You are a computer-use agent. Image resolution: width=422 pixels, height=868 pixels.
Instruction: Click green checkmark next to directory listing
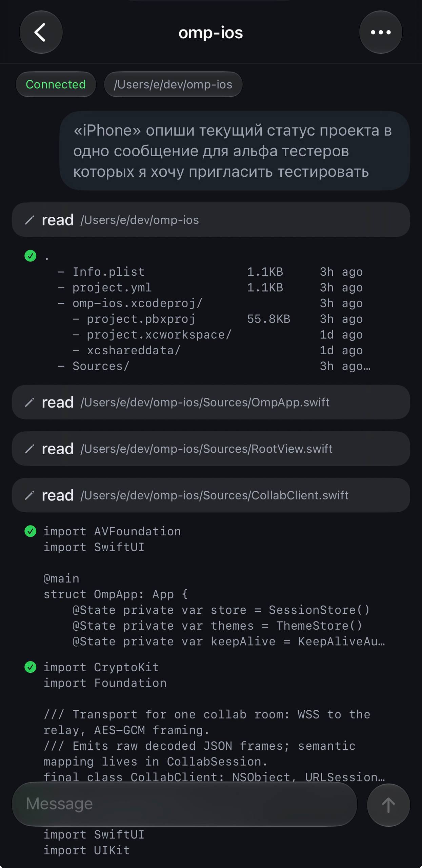31,256
